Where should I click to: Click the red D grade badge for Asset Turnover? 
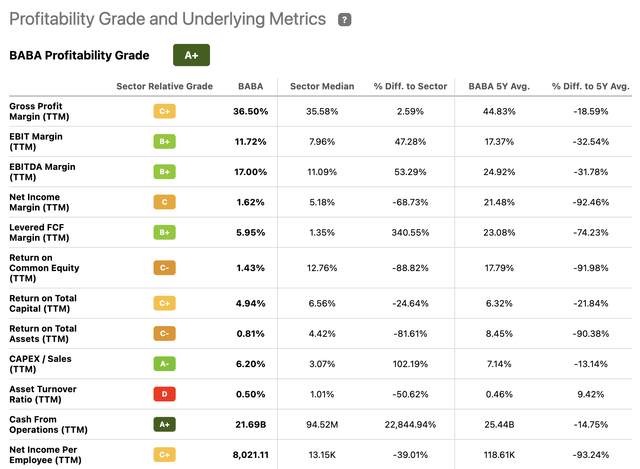click(x=165, y=396)
